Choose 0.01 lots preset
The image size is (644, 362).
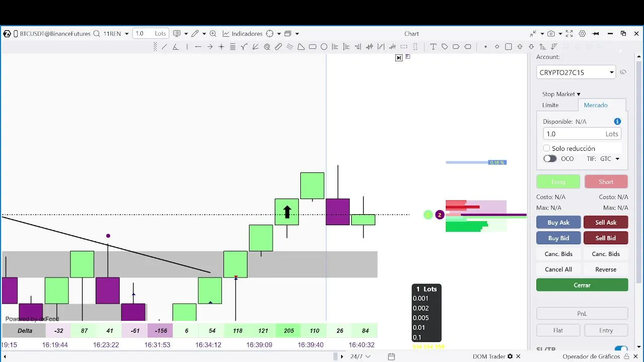(x=419, y=327)
